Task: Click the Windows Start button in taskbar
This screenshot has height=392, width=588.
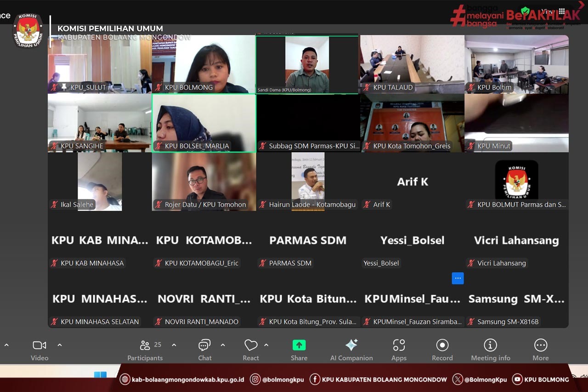Action: click(x=100, y=375)
